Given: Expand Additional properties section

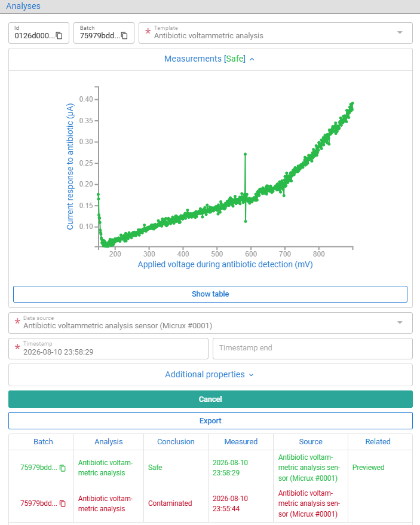Looking at the screenshot, I should pyautogui.click(x=210, y=375).
